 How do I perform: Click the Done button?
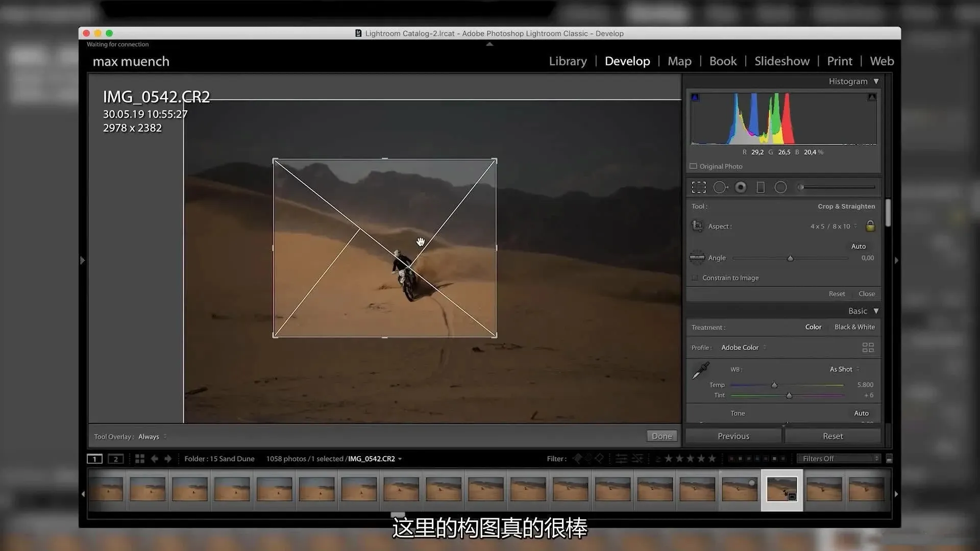661,436
